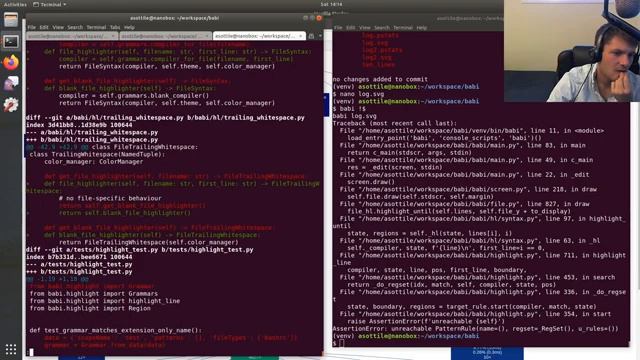
Task: Show Applications grid at dock bottom
Action: [11, 349]
